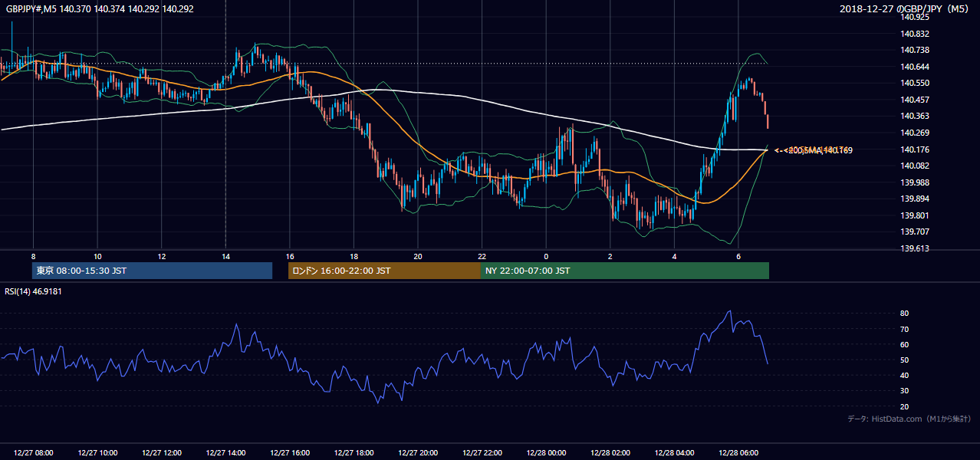Click the 139.801 price axis label
980x460 pixels.
pos(914,215)
